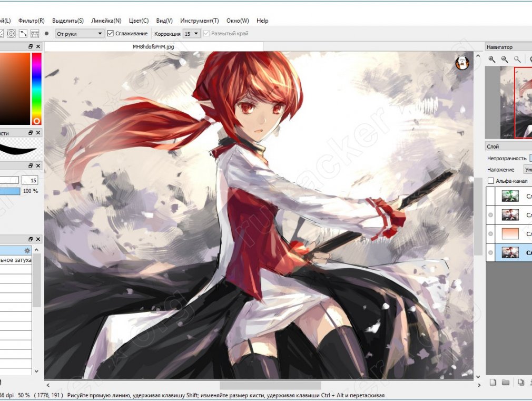Click the zoom out magnifier in Навигатор
This screenshot has width=532, height=401.
pos(505,59)
